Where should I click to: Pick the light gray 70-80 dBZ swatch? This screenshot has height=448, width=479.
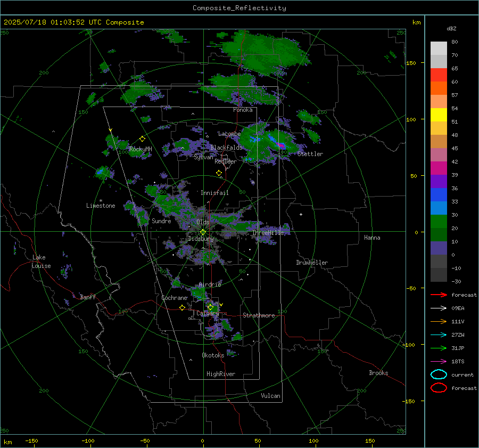coord(439,48)
